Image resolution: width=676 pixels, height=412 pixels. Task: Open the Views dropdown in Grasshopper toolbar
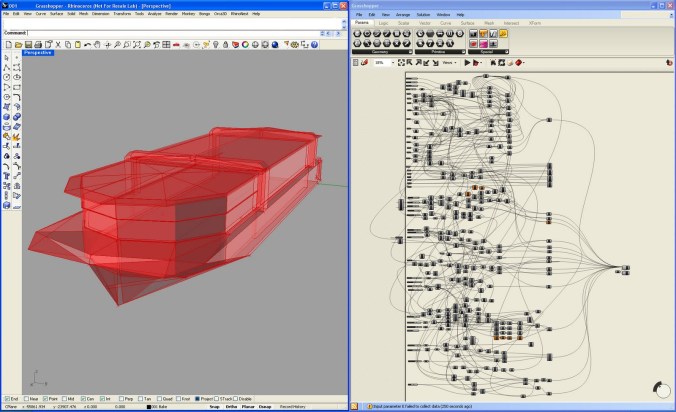click(x=449, y=62)
